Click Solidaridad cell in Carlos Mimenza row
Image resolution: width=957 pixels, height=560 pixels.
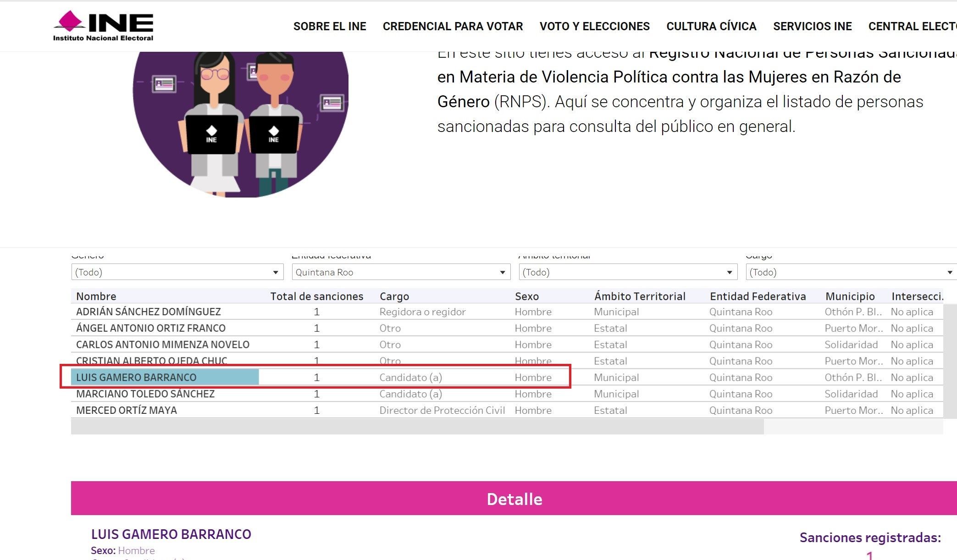coord(851,345)
